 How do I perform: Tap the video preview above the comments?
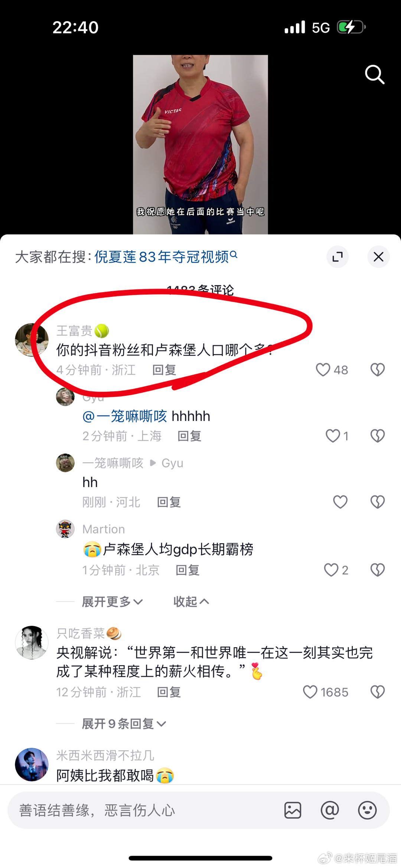click(x=200, y=145)
